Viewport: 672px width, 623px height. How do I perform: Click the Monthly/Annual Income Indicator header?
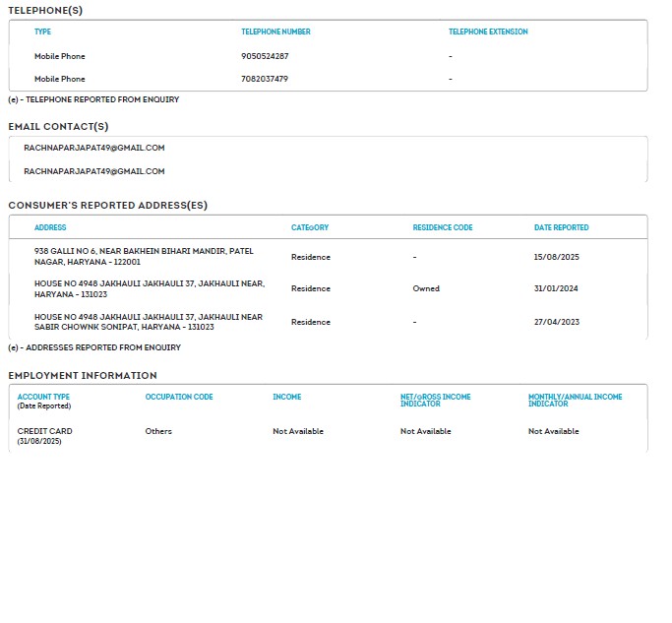click(576, 400)
